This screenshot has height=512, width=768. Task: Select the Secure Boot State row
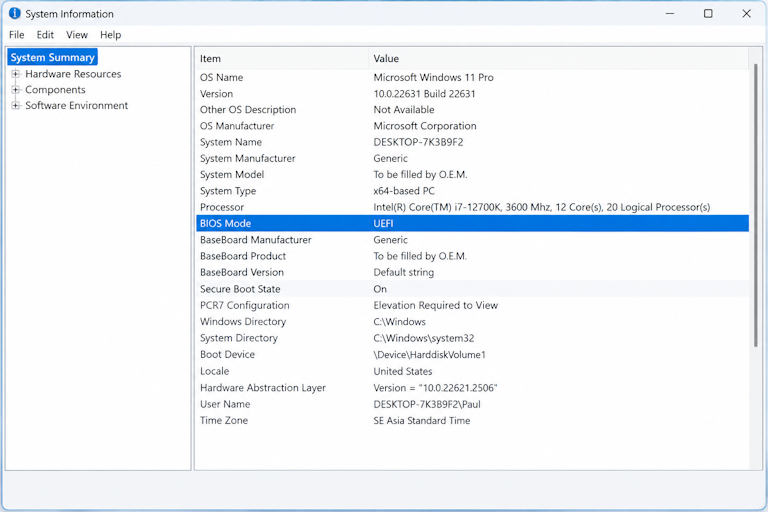point(473,289)
